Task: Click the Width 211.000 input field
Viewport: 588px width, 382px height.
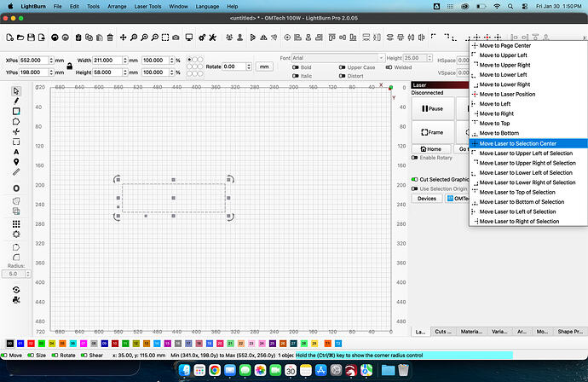Action: click(107, 60)
